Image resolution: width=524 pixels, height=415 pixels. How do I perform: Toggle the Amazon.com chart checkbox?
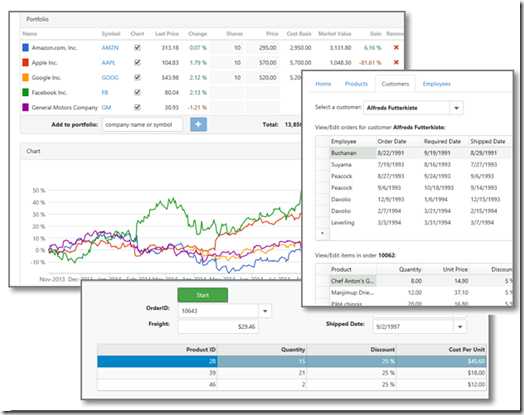click(137, 47)
